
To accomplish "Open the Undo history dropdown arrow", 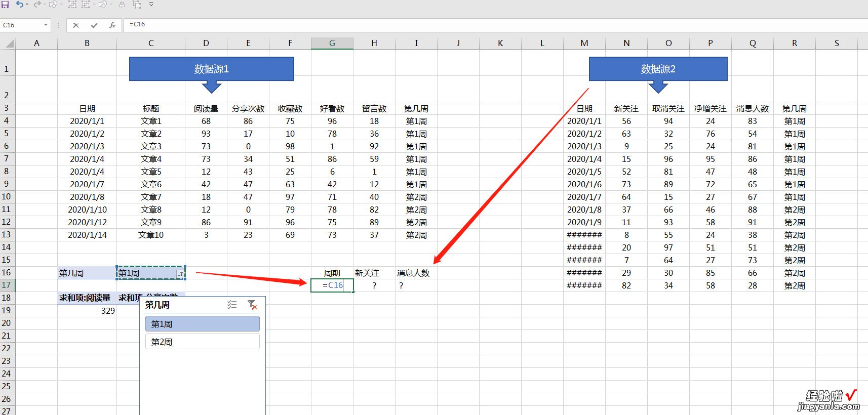I will [x=27, y=5].
